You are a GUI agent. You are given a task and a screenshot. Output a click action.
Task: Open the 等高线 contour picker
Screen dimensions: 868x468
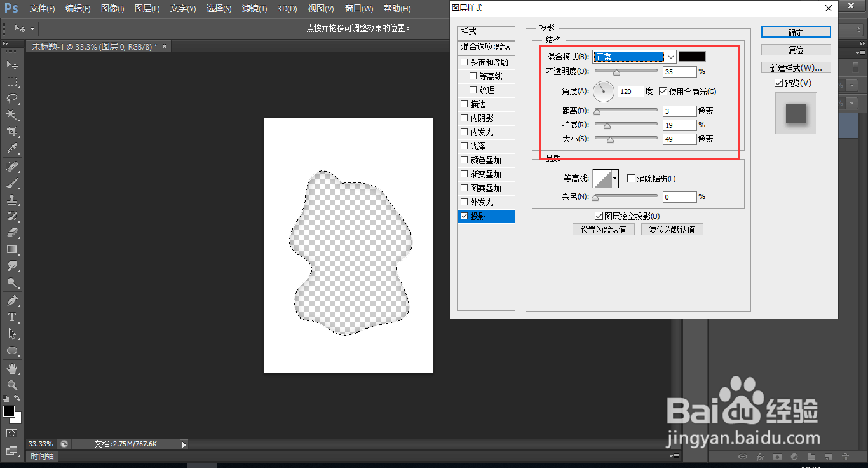[606, 179]
